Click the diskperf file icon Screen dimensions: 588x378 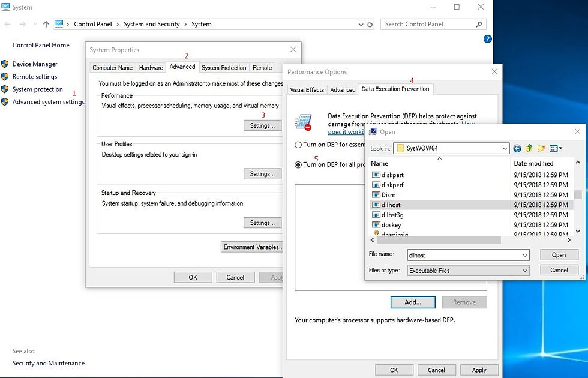click(376, 185)
